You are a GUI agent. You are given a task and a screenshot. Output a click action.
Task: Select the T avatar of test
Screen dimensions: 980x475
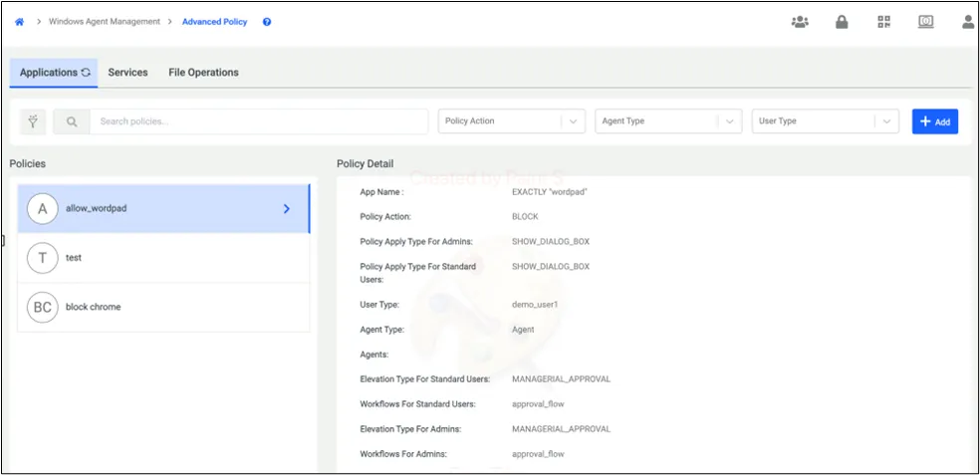point(43,258)
